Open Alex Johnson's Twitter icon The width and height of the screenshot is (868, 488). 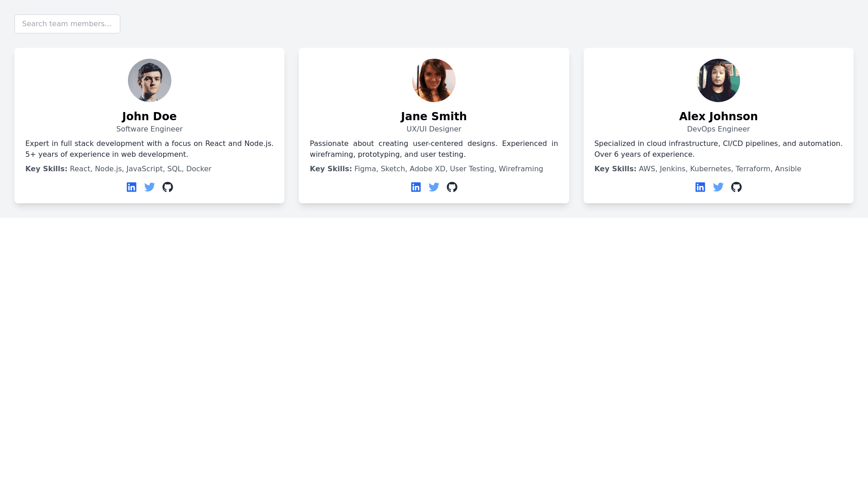(x=718, y=187)
